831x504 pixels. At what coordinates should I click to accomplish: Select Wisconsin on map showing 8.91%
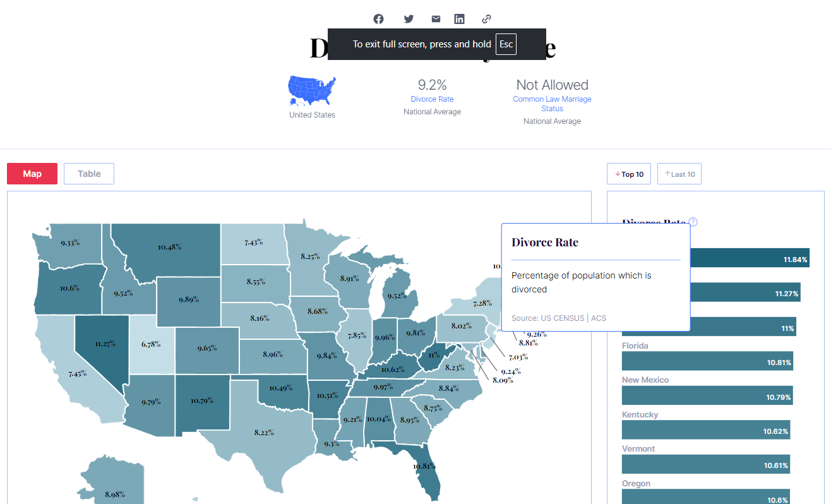pyautogui.click(x=349, y=278)
